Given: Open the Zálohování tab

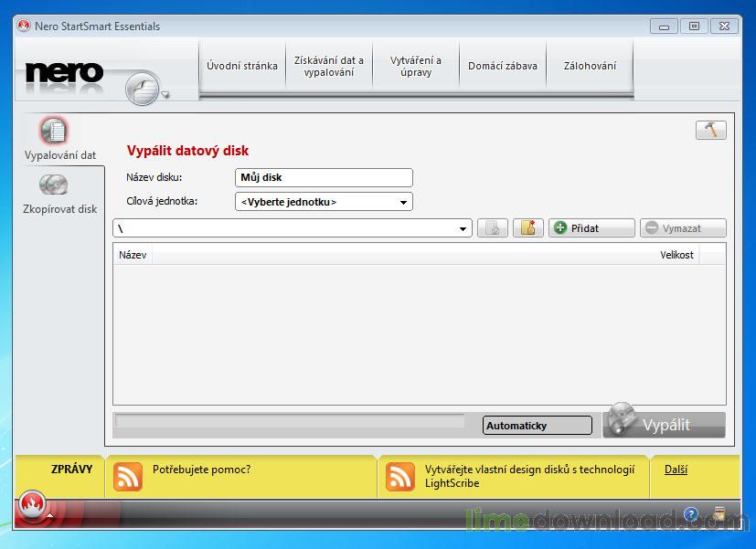Looking at the screenshot, I should point(590,66).
